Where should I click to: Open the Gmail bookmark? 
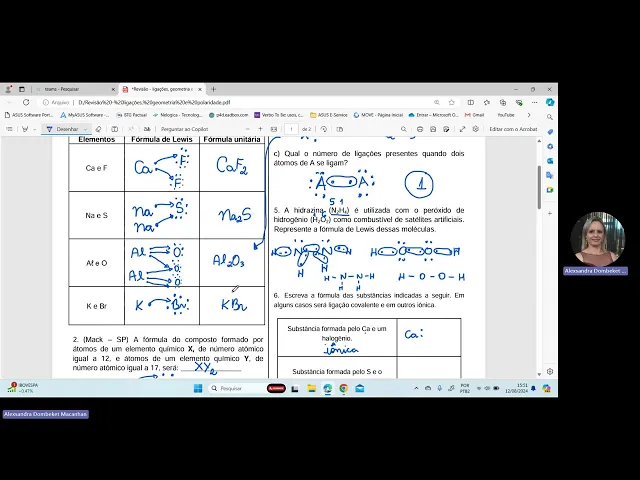[475, 115]
